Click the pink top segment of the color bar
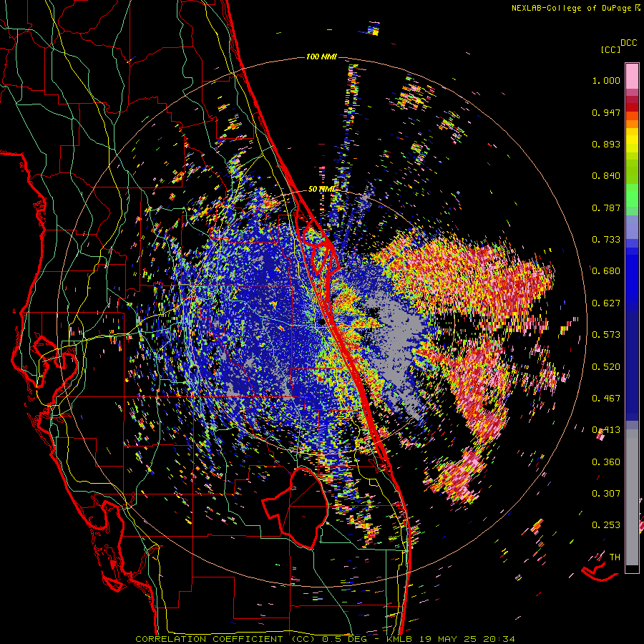Image resolution: width=644 pixels, height=644 pixels. [x=632, y=76]
